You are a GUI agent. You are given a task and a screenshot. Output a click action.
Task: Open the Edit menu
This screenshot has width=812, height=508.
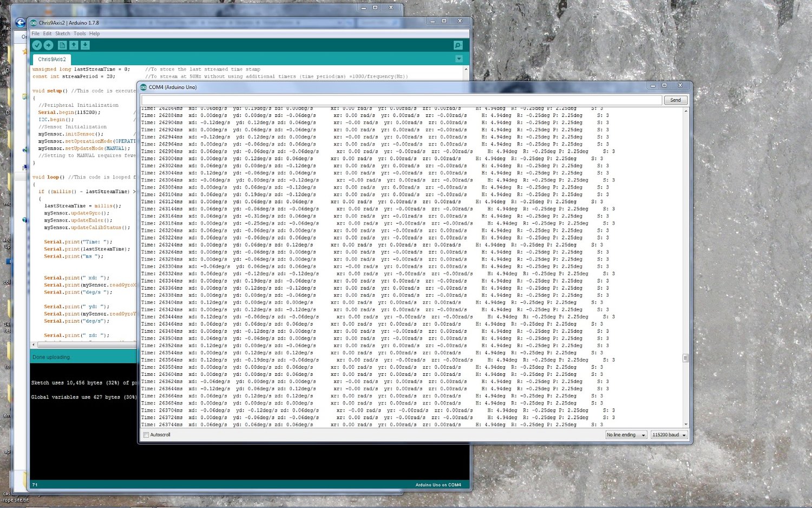(48, 34)
